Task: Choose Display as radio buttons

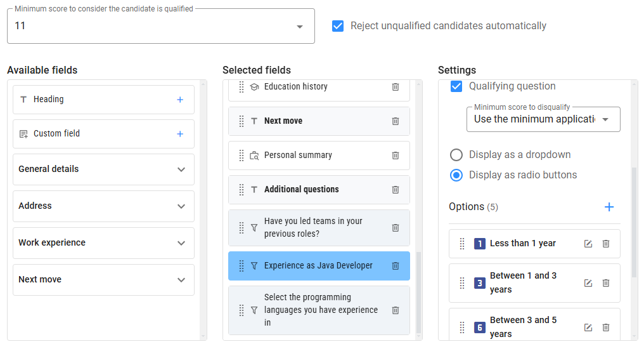Action: tap(456, 175)
